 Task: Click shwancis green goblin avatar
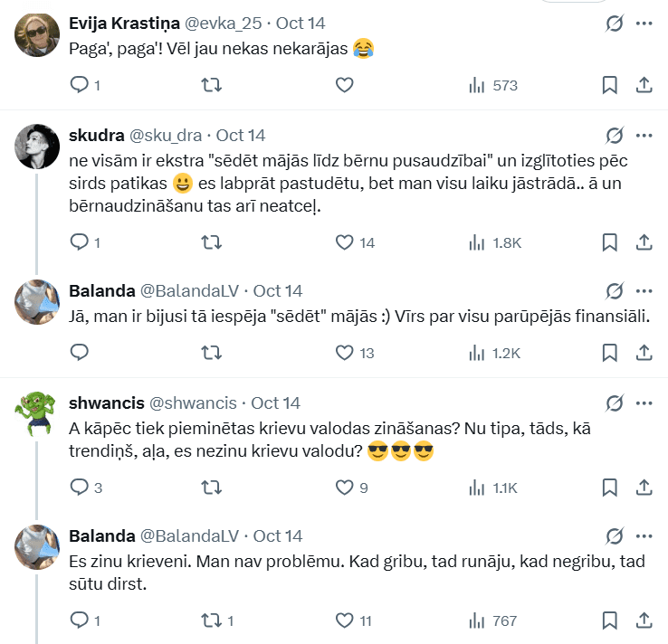[x=35, y=414]
